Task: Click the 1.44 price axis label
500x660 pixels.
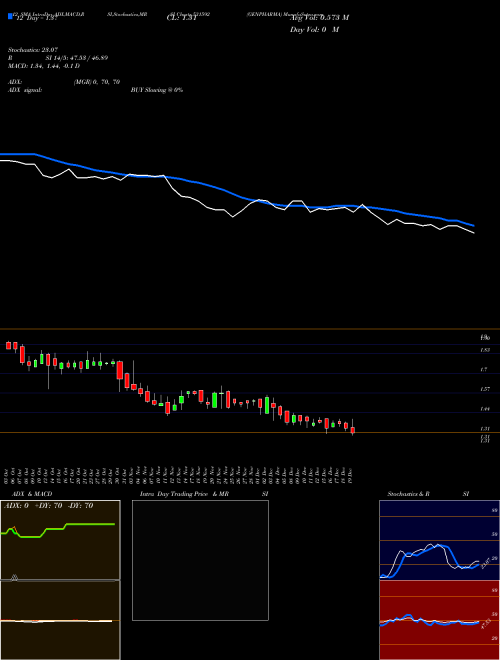Action: 485,409
